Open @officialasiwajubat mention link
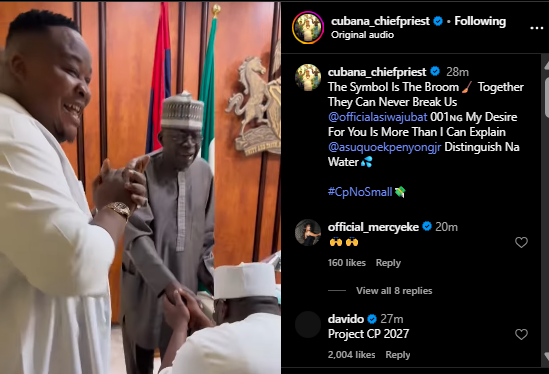 (377, 117)
